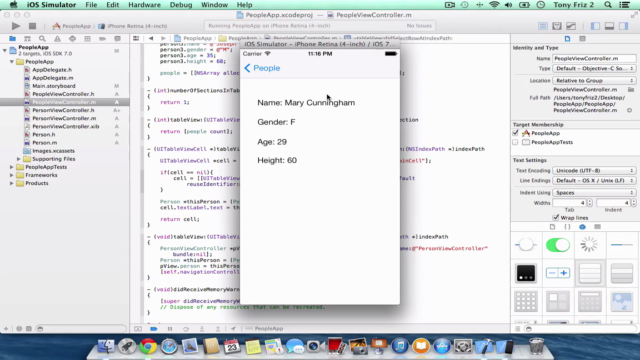This screenshot has width=640, height=360.
Task: Show the Object library
Action: pos(582,227)
